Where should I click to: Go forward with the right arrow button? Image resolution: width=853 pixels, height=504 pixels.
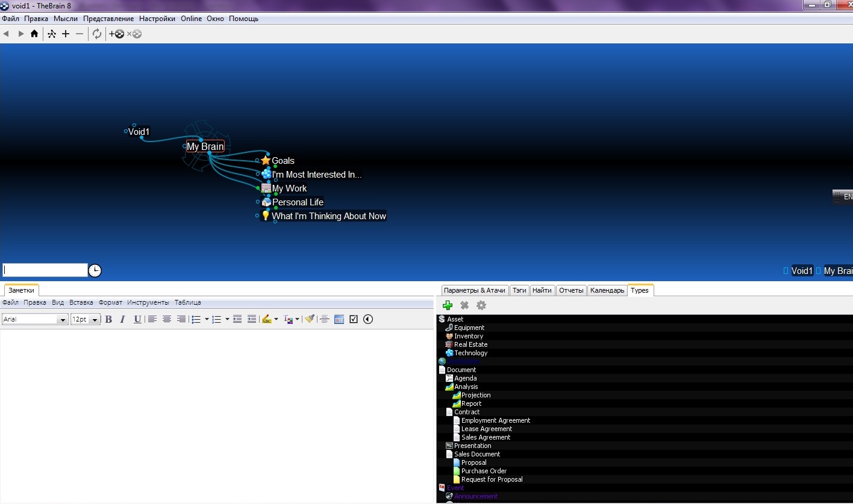pos(21,34)
